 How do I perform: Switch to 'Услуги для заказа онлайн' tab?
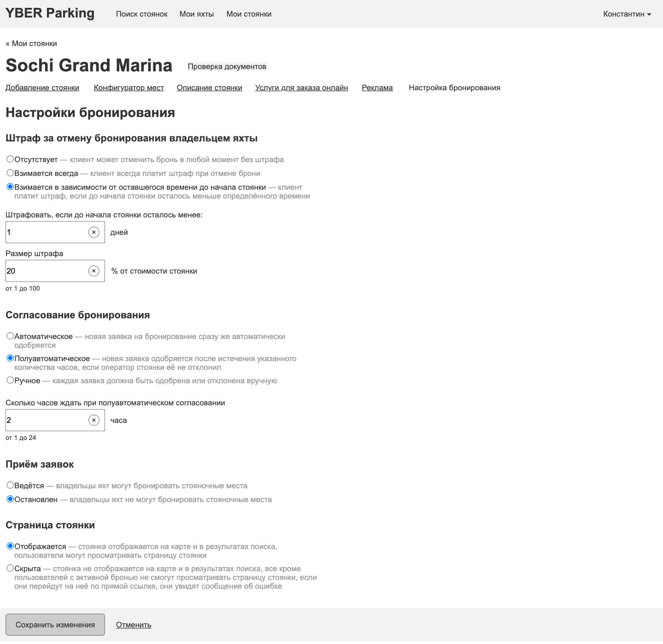[302, 88]
